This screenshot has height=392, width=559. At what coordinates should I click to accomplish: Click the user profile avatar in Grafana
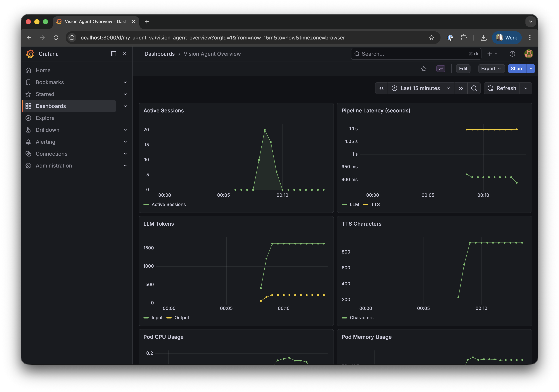pyautogui.click(x=529, y=54)
